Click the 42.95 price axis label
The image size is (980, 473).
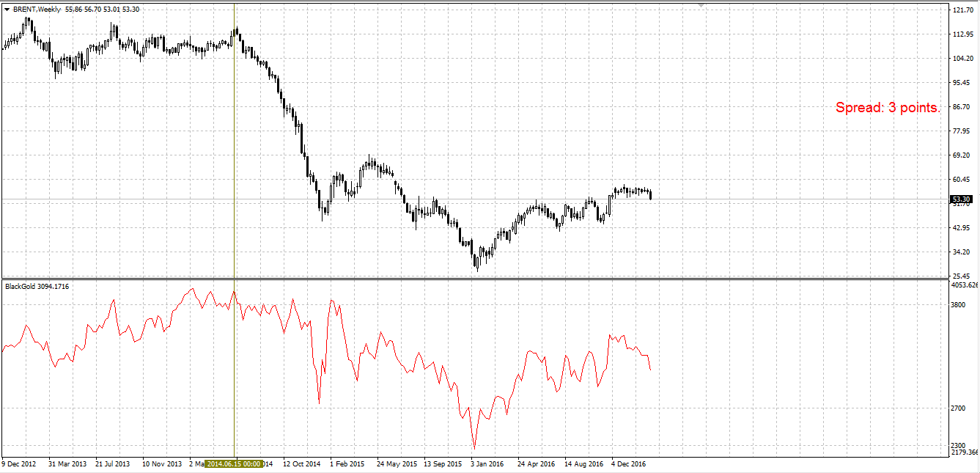click(x=961, y=228)
